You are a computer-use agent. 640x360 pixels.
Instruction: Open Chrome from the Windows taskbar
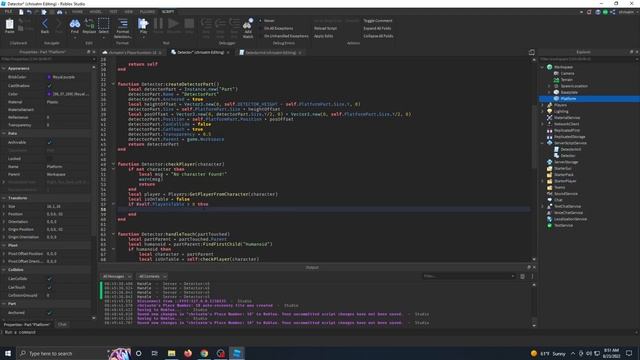[x=204, y=353]
